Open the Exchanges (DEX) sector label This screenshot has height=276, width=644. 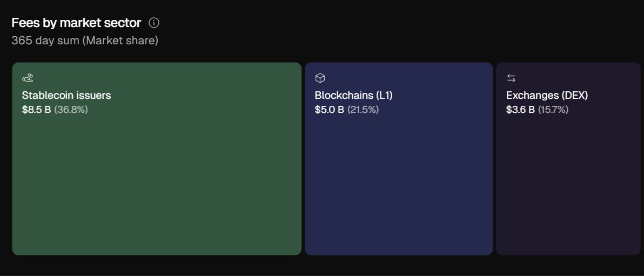[x=547, y=96]
